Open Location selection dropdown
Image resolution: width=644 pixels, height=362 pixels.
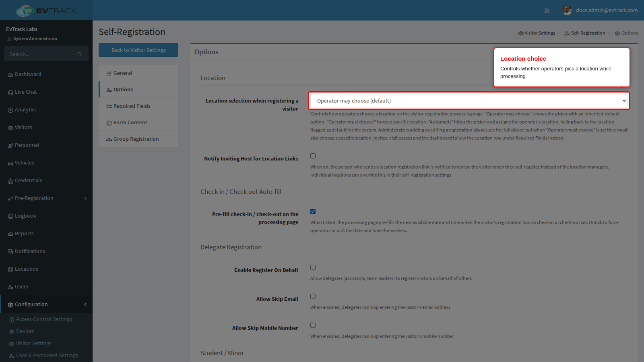point(469,101)
